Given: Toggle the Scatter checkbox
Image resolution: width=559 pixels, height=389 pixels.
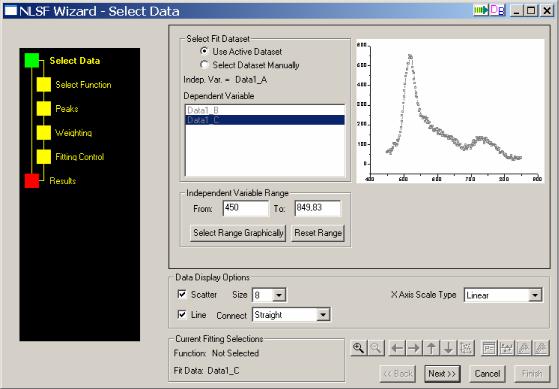Looking at the screenshot, I should pos(182,294).
